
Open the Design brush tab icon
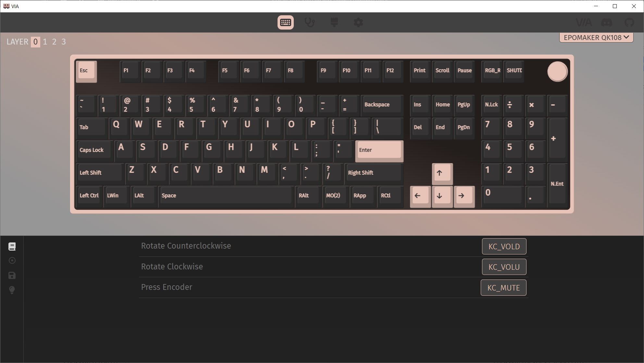click(x=334, y=22)
